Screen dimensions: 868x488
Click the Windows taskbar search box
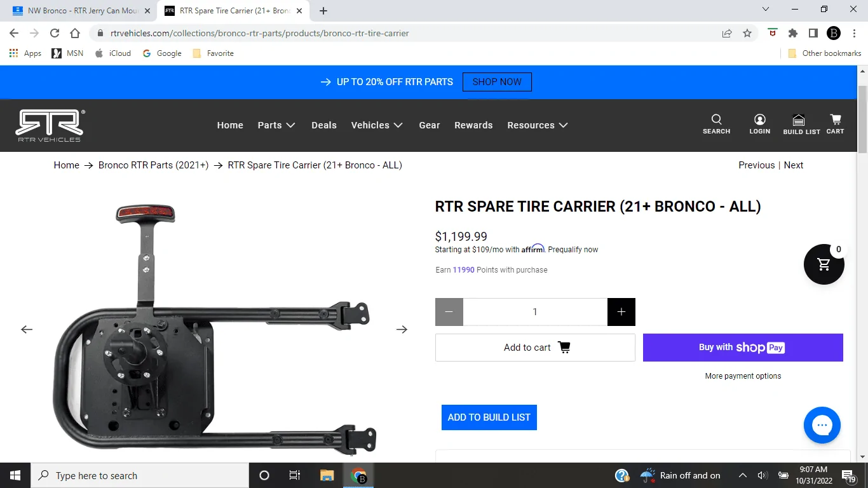[x=140, y=475]
